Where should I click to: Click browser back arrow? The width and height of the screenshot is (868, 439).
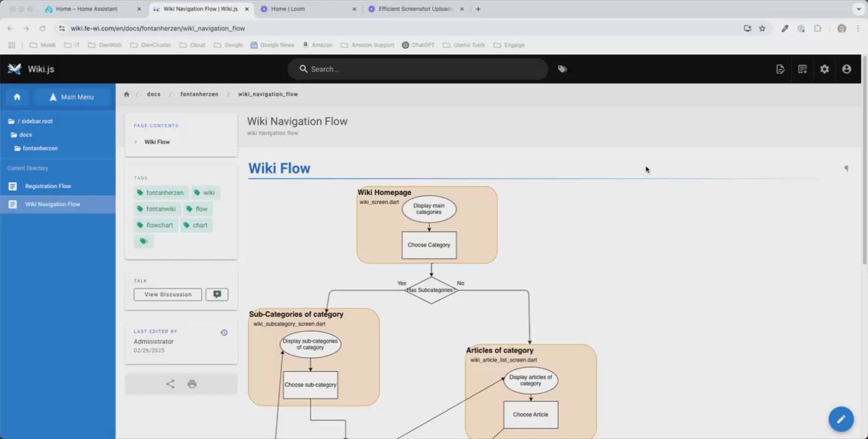[10, 28]
